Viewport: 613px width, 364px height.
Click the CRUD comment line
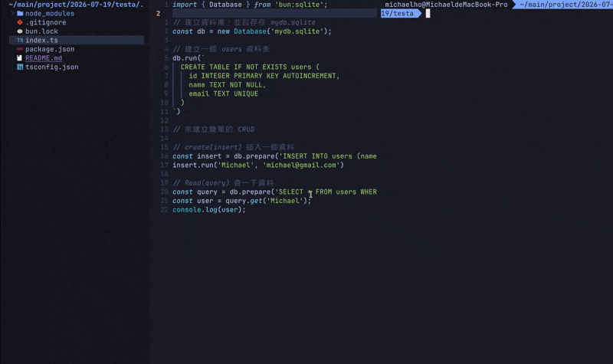coord(214,130)
